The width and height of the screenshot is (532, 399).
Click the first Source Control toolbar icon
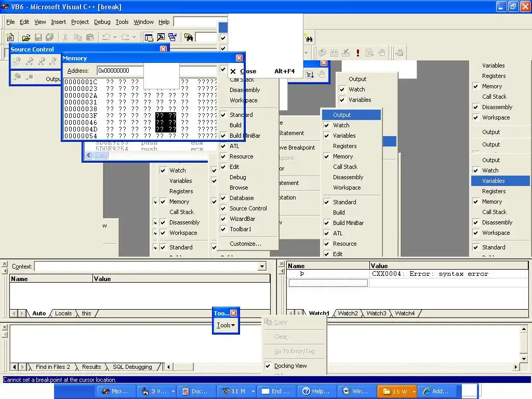(x=17, y=61)
